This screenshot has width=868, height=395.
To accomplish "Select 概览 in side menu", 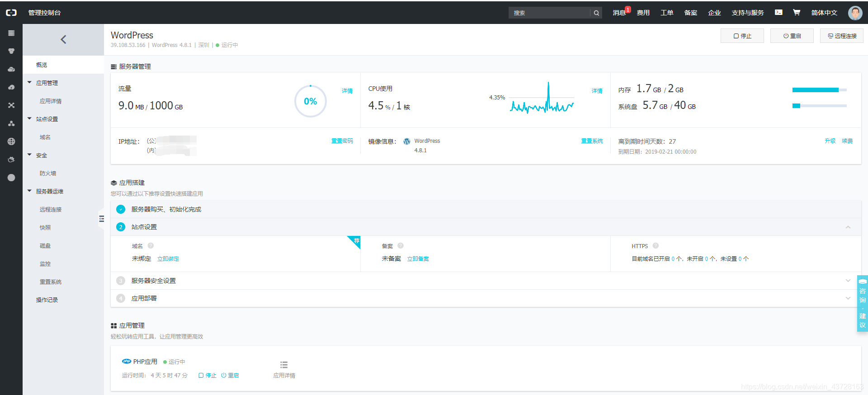I will (63, 65).
